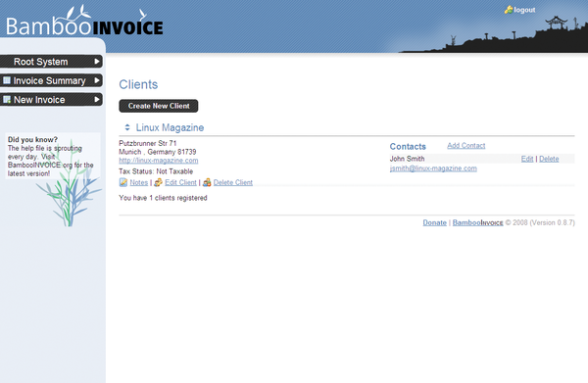588x383 pixels.
Task: Click the BambooINVOICE logo in header
Action: (84, 22)
